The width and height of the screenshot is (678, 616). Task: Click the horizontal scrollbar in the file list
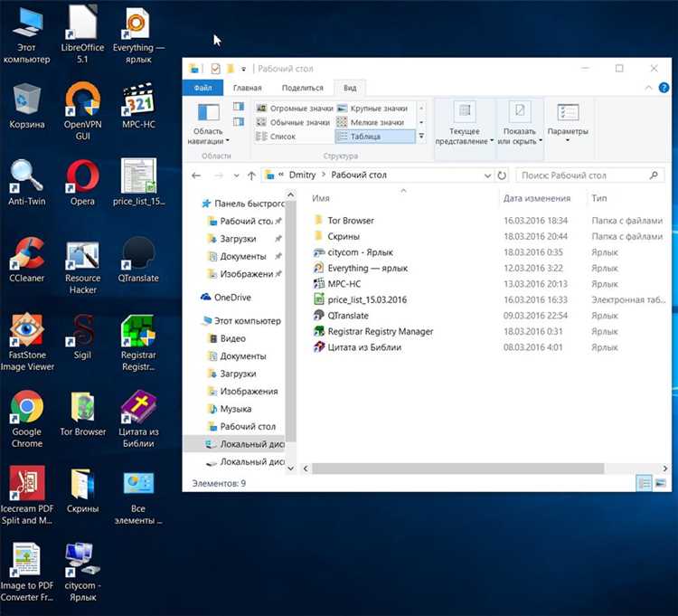pyautogui.click(x=457, y=469)
